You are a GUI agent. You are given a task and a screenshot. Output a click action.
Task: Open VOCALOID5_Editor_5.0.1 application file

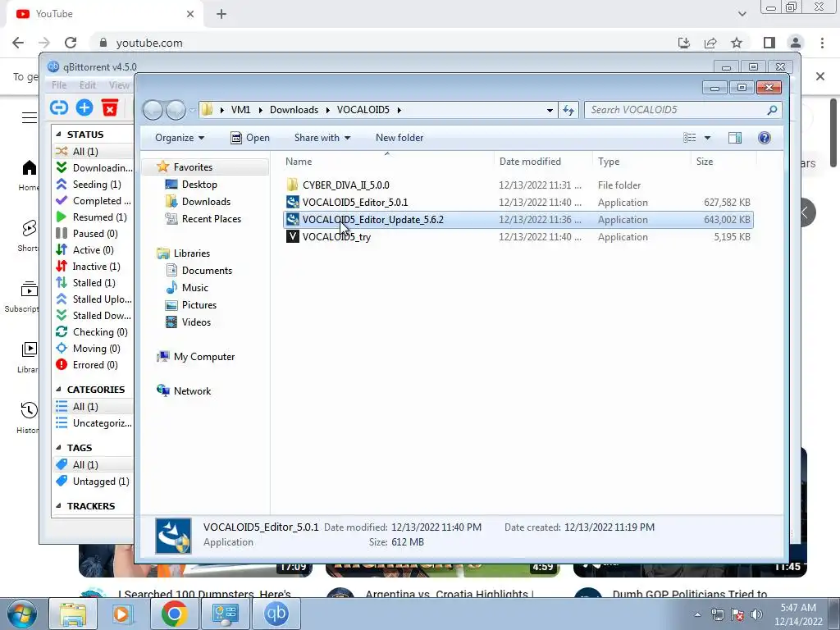coord(354,203)
